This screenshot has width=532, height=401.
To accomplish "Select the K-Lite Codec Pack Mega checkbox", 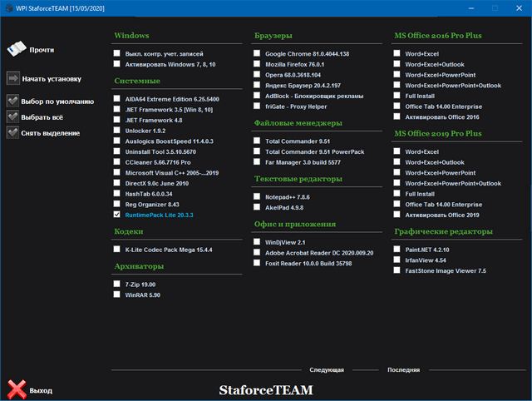I will pyautogui.click(x=116, y=250).
